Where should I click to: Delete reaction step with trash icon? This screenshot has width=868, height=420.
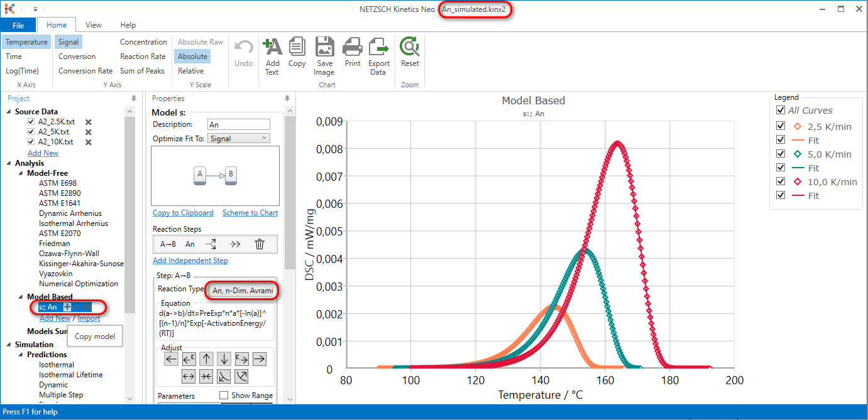point(260,244)
